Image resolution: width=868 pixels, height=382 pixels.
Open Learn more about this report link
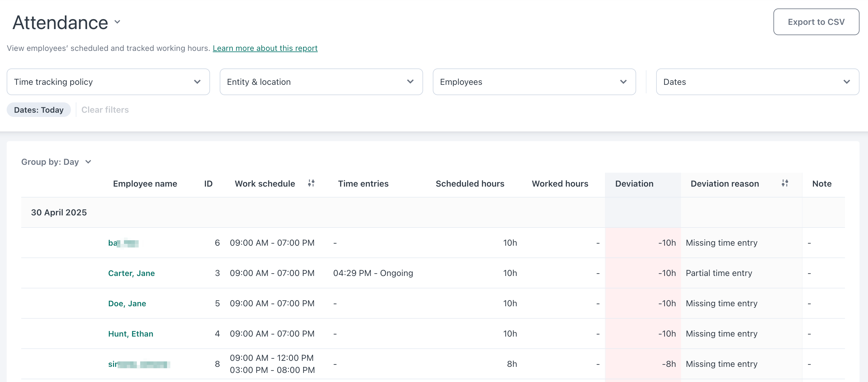pos(265,48)
